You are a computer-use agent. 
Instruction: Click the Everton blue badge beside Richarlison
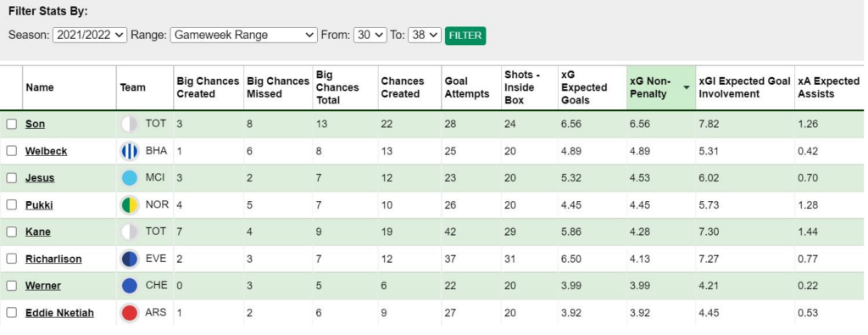(129, 260)
